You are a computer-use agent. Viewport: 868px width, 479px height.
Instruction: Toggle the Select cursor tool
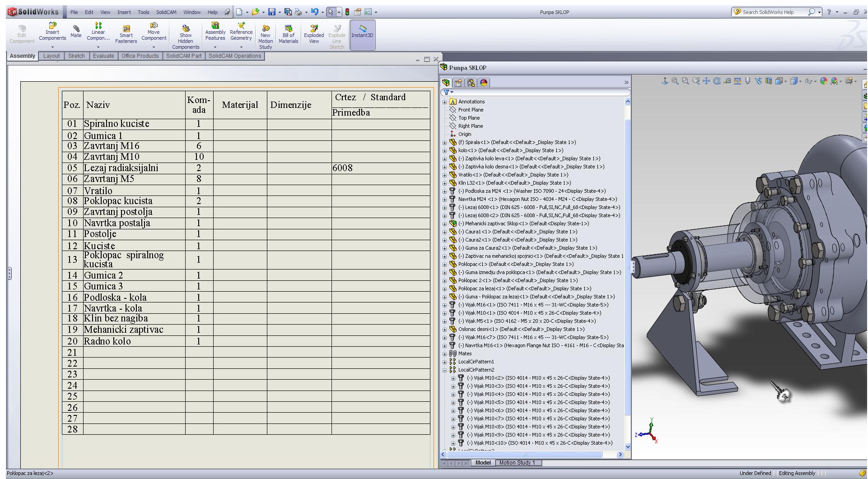click(331, 12)
